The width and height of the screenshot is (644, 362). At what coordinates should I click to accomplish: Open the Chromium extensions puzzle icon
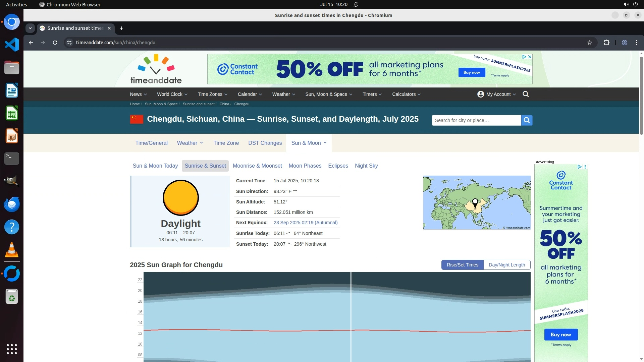point(606,43)
